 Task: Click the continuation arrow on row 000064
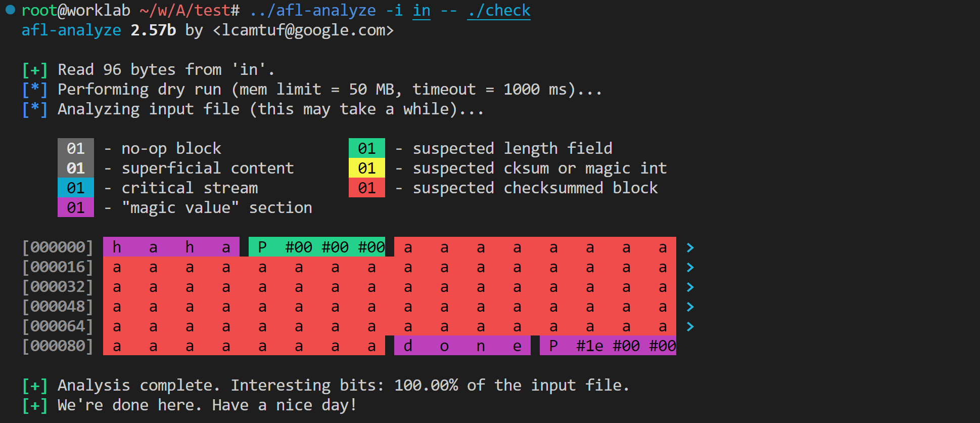tap(690, 326)
